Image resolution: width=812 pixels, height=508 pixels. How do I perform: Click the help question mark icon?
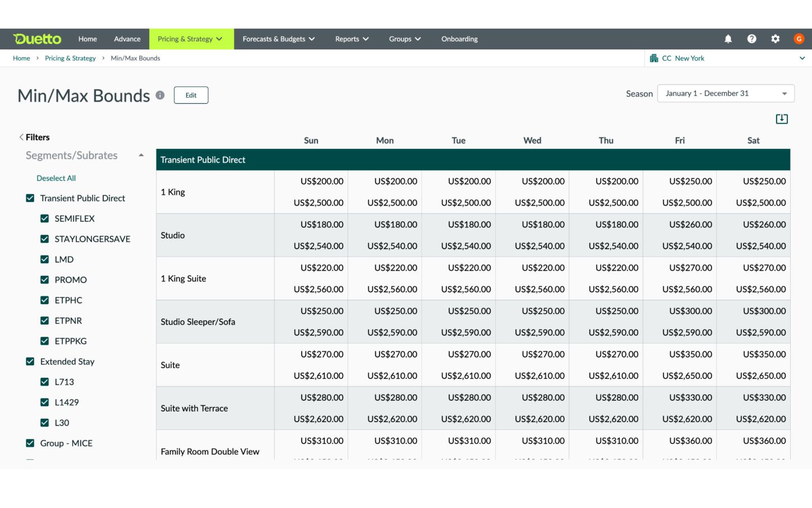point(751,39)
